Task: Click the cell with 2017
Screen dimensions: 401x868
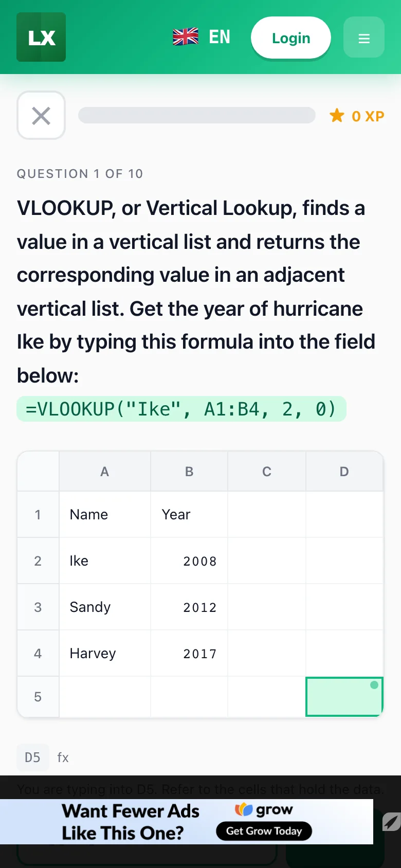Action: [189, 654]
